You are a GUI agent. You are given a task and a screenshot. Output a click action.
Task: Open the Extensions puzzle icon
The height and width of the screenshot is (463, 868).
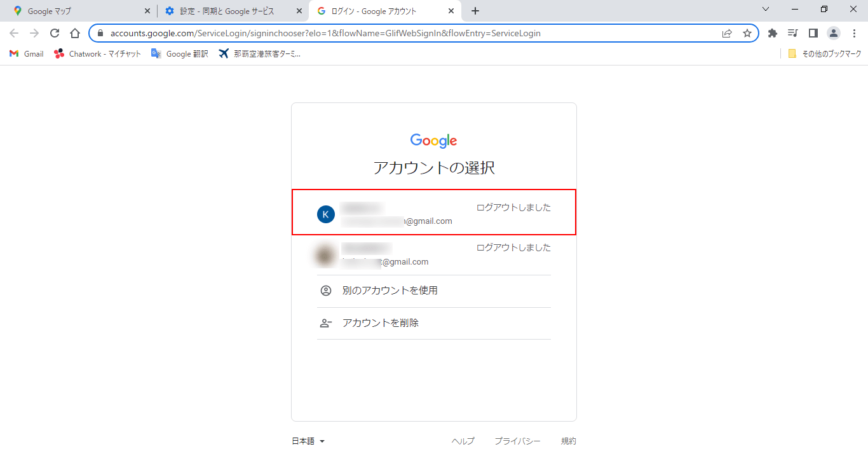point(773,33)
